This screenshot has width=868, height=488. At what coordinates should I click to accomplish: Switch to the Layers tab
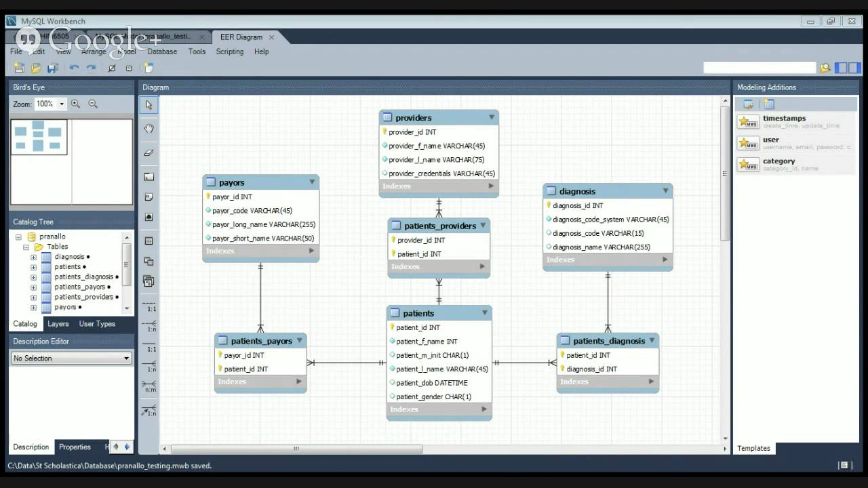58,324
